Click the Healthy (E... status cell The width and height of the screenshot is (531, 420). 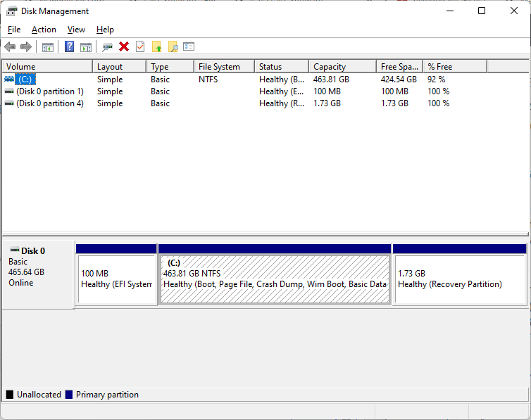[282, 91]
